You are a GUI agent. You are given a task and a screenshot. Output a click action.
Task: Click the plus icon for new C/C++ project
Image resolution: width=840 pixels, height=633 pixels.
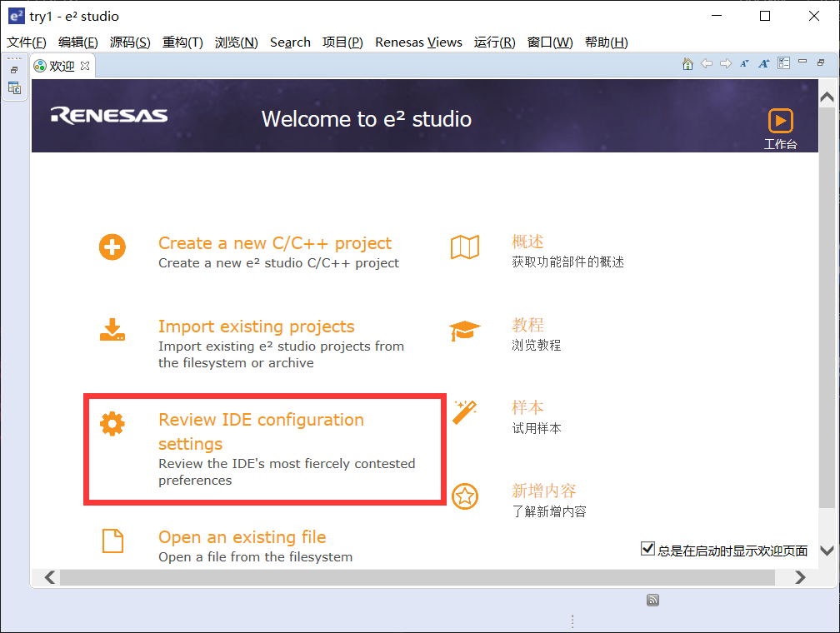112,247
